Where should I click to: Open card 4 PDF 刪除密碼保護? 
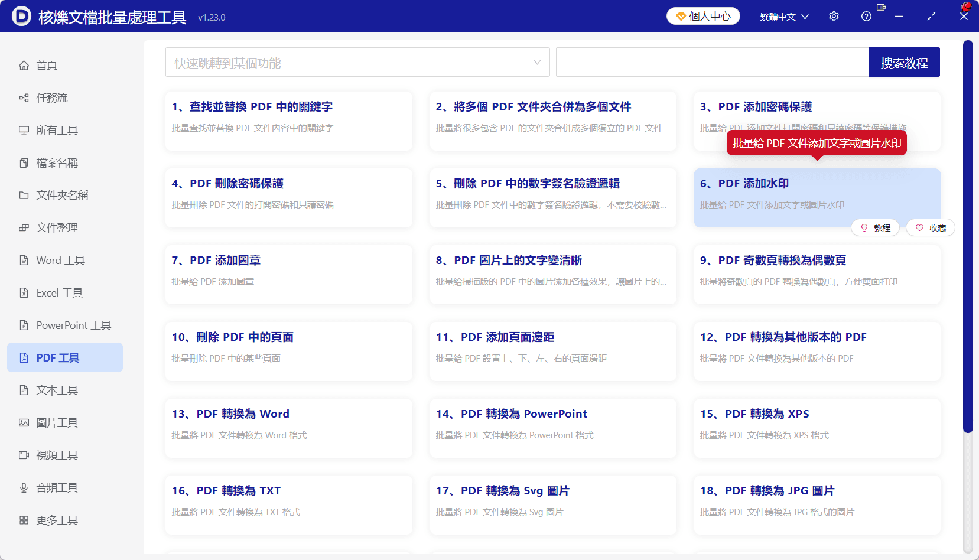tap(289, 198)
